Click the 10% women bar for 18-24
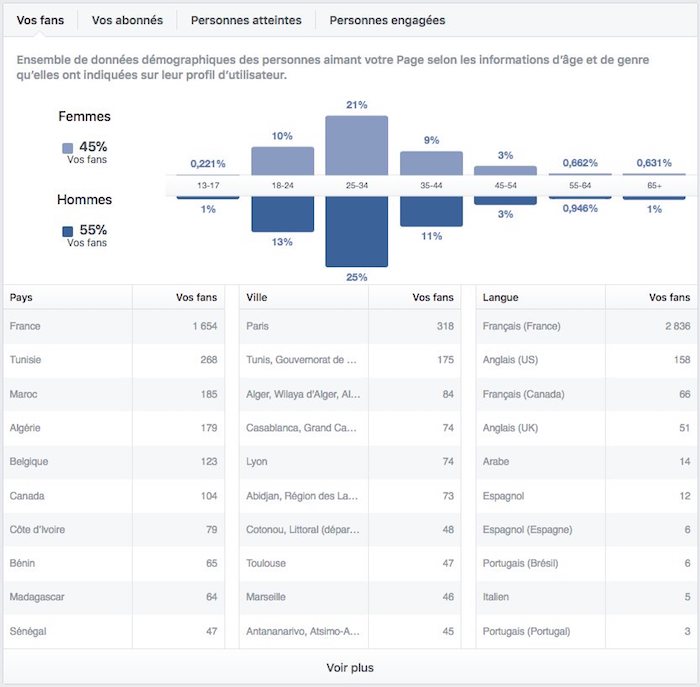 [x=282, y=160]
